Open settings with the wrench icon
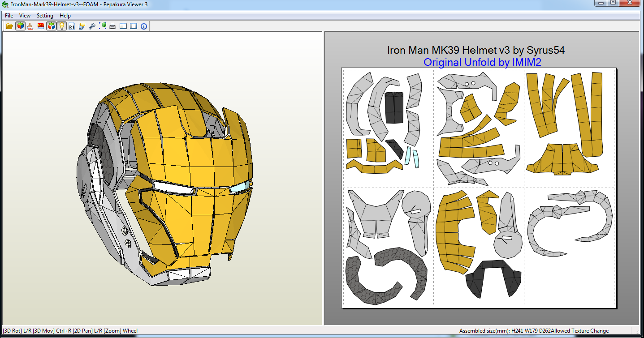Image resolution: width=644 pixels, height=338 pixels. [x=92, y=26]
